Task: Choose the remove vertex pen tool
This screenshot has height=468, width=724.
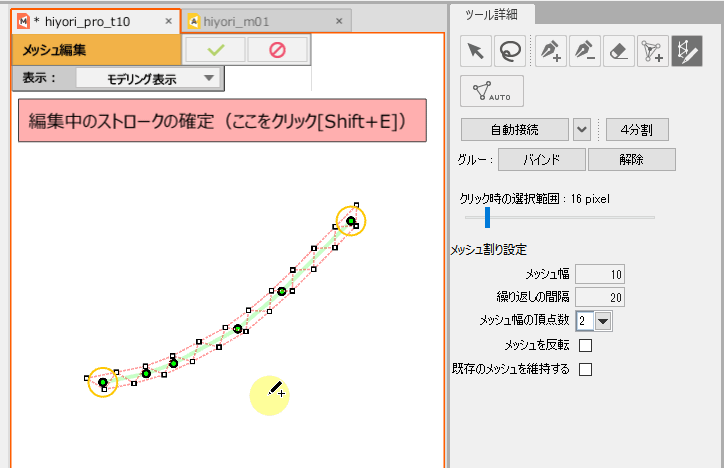Action: point(584,51)
